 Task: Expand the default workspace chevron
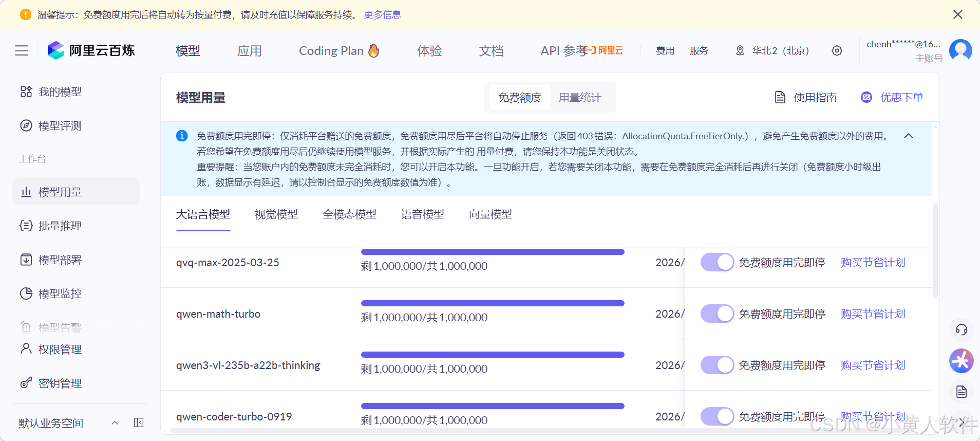tap(115, 422)
